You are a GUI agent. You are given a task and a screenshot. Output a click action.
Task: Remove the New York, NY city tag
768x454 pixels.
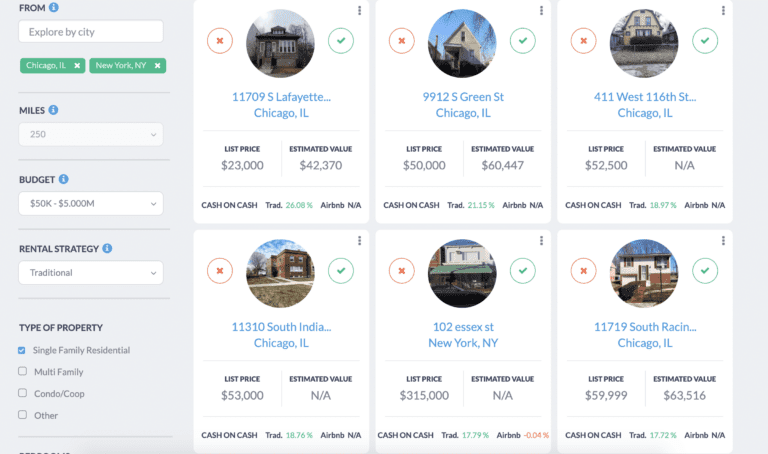pos(157,65)
